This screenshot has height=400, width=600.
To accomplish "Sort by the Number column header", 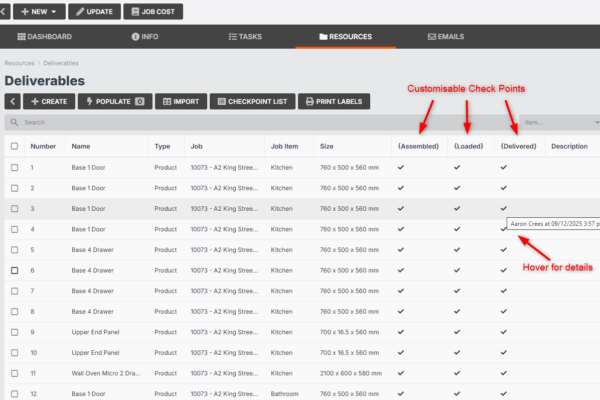I will pyautogui.click(x=43, y=146).
